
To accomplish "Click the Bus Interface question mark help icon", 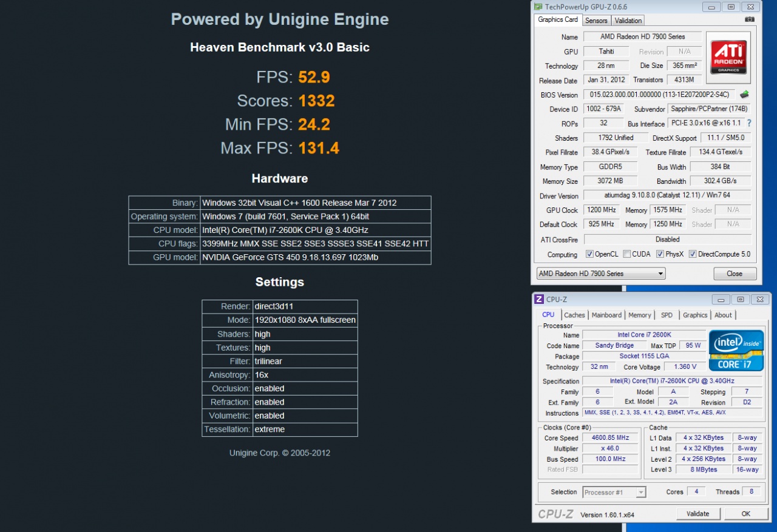I will click(x=749, y=123).
